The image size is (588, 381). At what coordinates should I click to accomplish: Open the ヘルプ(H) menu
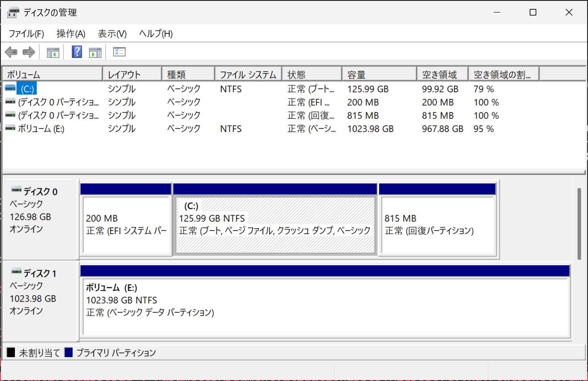coord(156,34)
